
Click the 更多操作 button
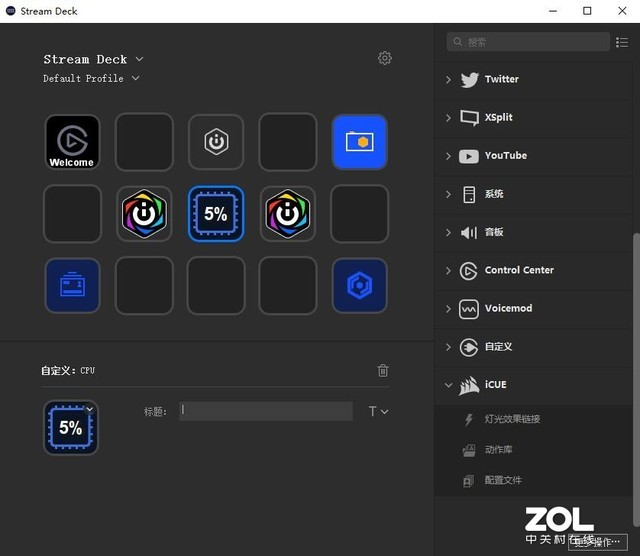(598, 542)
